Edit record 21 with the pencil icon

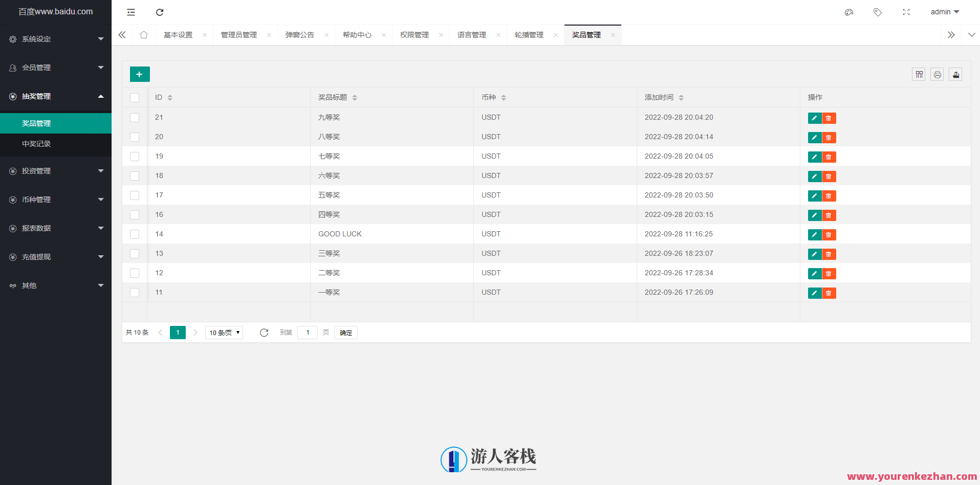(x=814, y=118)
